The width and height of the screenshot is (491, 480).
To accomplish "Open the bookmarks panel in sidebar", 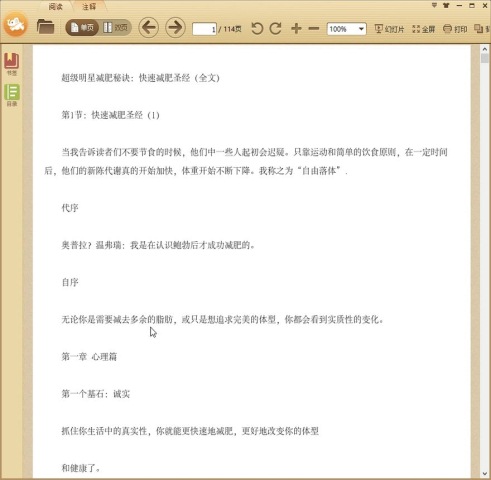I will pyautogui.click(x=12, y=64).
